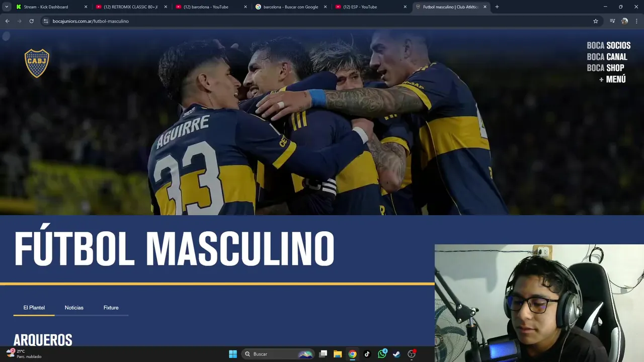Image resolution: width=644 pixels, height=362 pixels.
Task: Expand the + MENÚ site menu
Action: click(x=612, y=79)
